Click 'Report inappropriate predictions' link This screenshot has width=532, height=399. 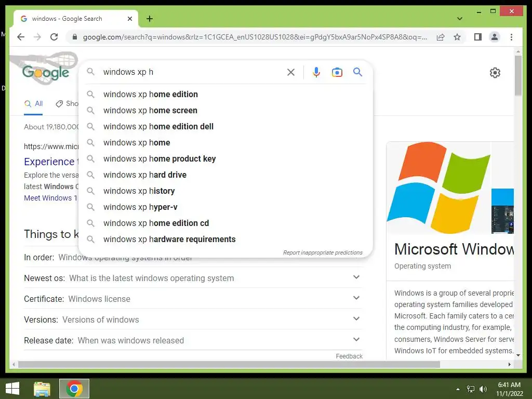[x=323, y=253]
